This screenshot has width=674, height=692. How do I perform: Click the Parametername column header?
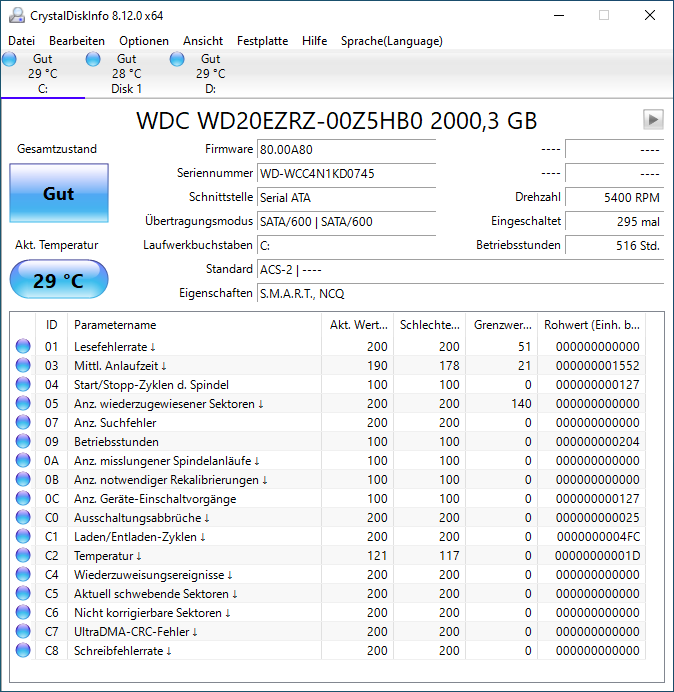194,325
